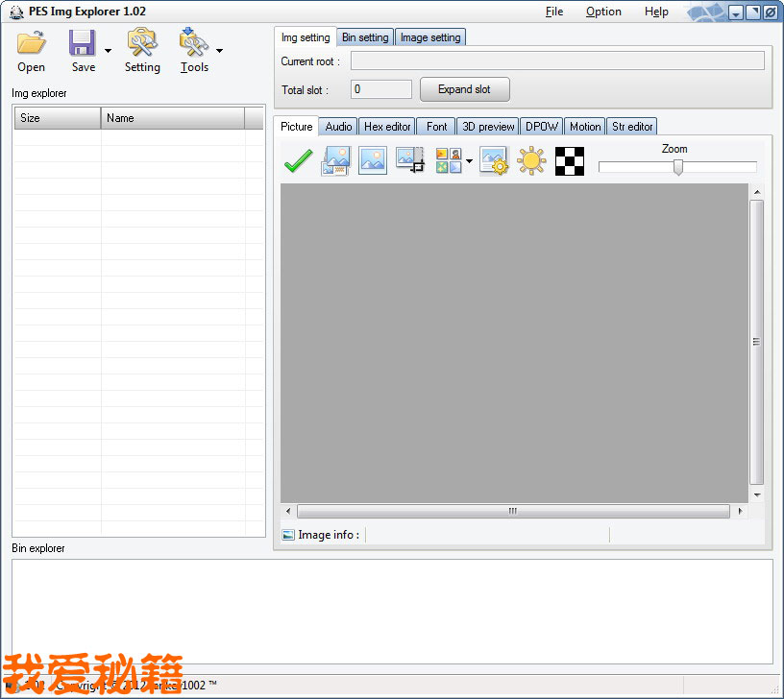The image size is (784, 699).
Task: Click the green checkmark apply icon
Action: click(x=298, y=161)
